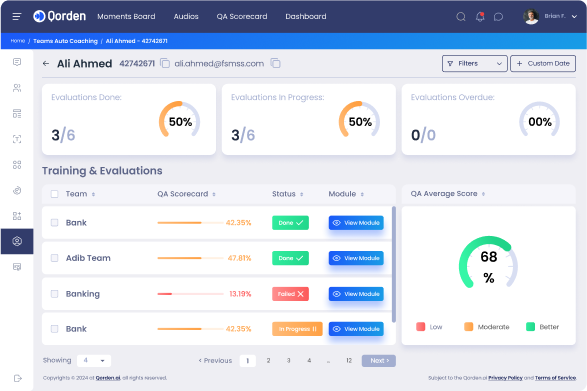Click the Failed status badge
The width and height of the screenshot is (587, 391).
point(290,294)
